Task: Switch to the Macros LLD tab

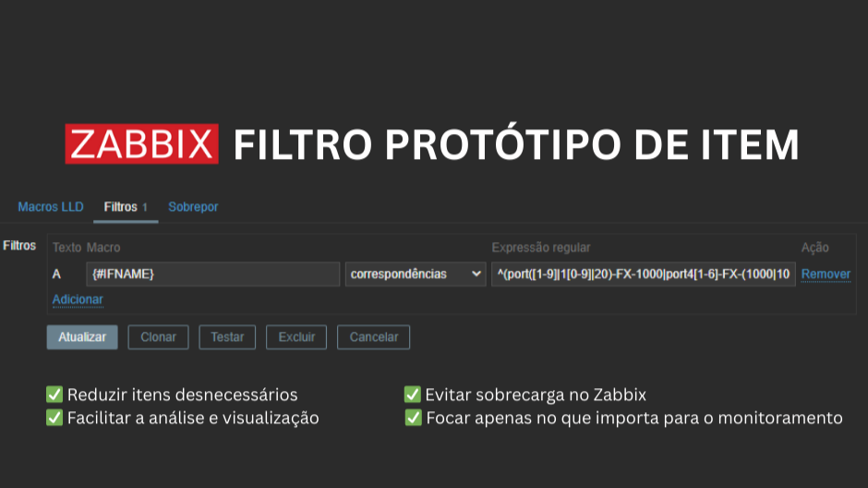Action: [x=51, y=207]
